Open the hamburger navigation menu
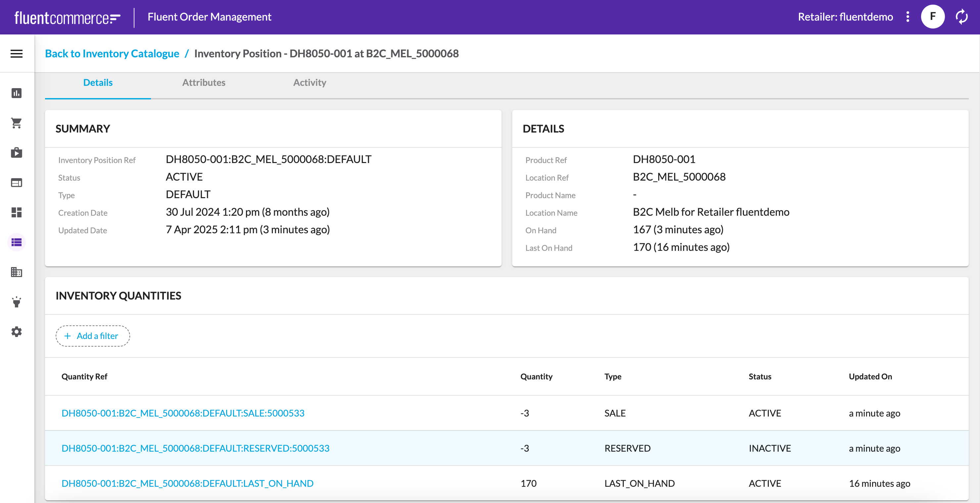 click(16, 54)
